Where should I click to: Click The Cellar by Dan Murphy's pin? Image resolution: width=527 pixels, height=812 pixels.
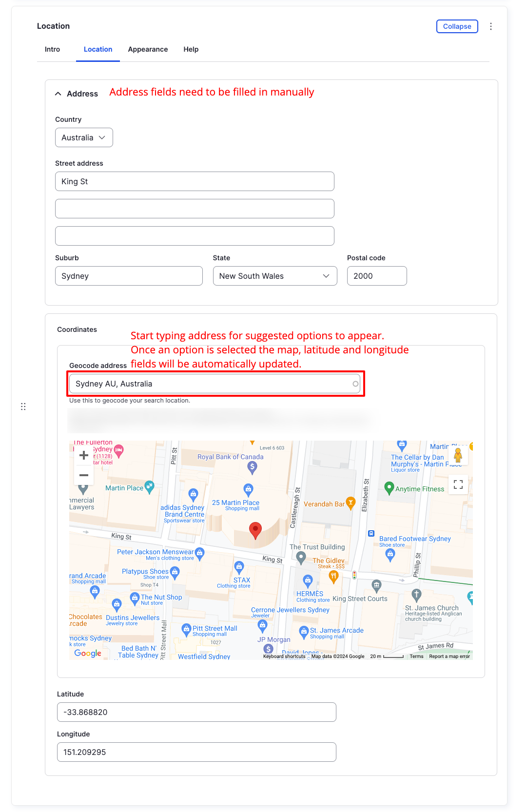pos(402,445)
